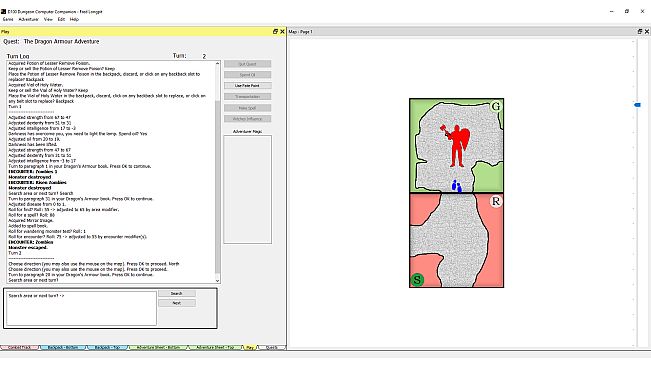Click the Search button

pyautogui.click(x=176, y=293)
